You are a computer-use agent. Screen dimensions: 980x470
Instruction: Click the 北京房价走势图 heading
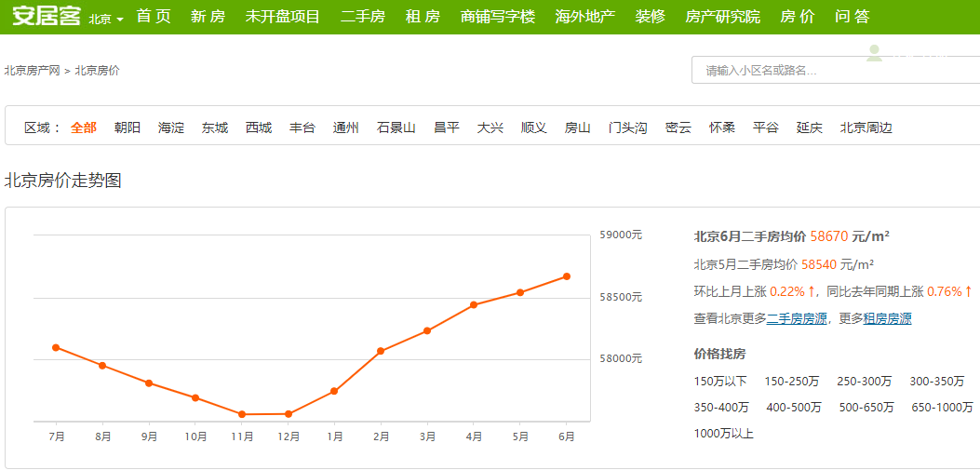[62, 181]
